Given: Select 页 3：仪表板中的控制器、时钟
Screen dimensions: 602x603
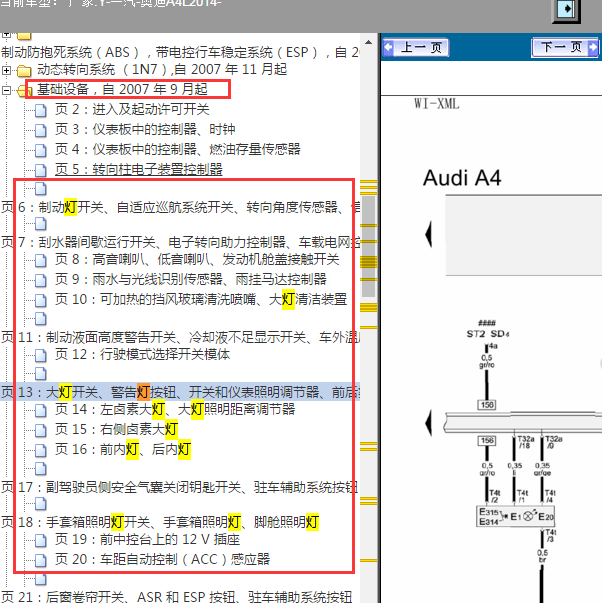Looking at the screenshot, I should (145, 130).
